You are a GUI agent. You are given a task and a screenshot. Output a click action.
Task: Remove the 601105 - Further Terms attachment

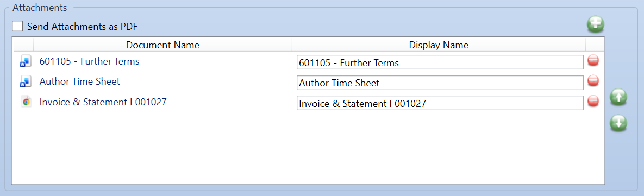593,61
